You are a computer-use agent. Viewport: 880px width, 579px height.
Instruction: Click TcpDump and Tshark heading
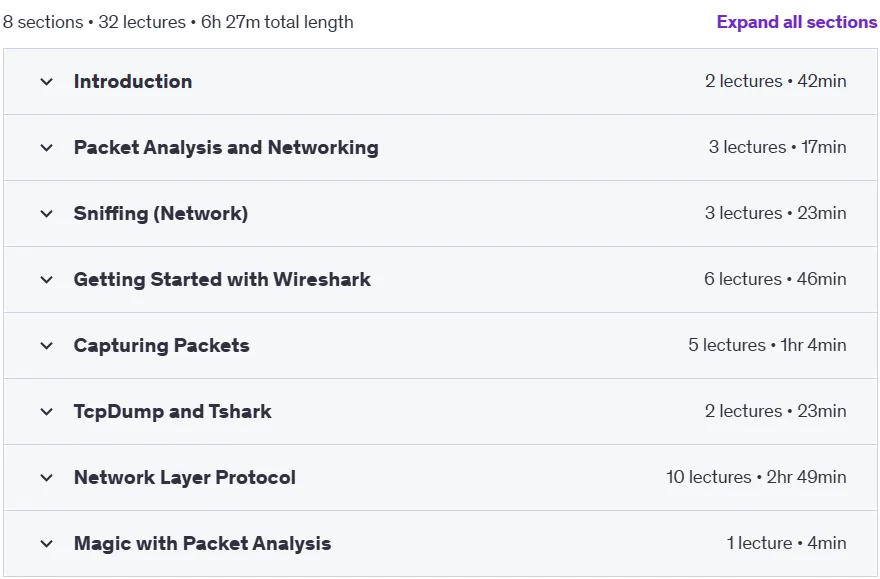coord(172,411)
